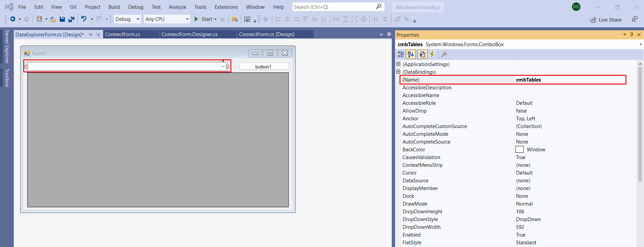Open Property Pages wrench icon
644x247 pixels.
point(444,54)
